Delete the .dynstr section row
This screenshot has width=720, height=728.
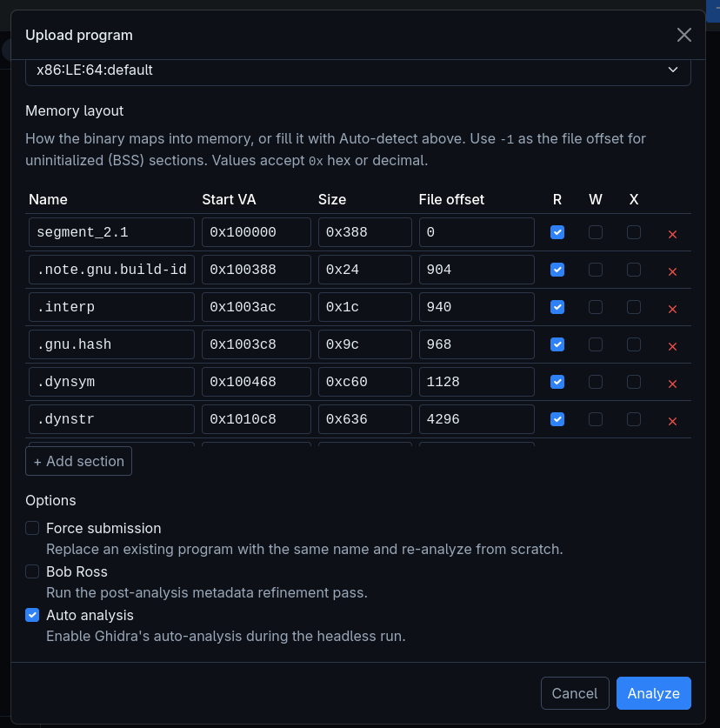[672, 421]
